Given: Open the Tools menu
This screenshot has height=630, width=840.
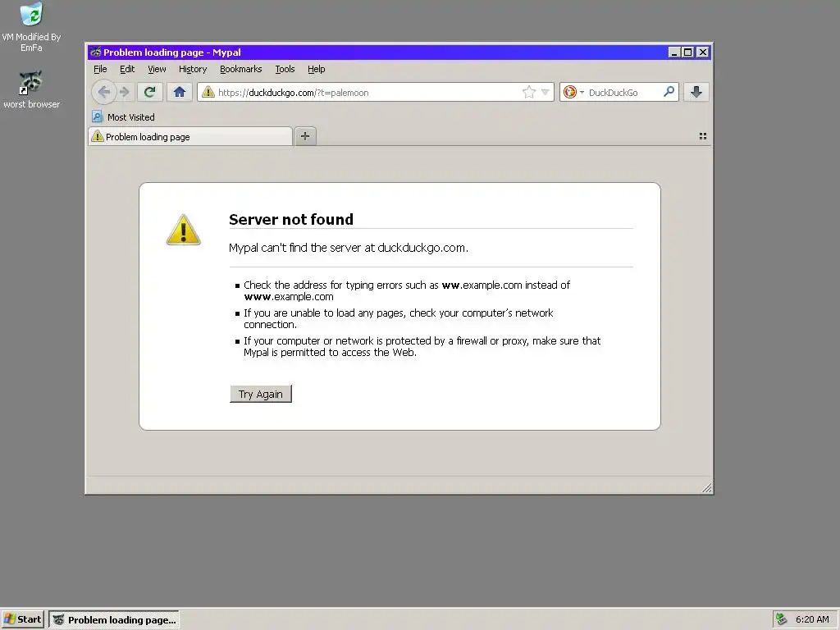Looking at the screenshot, I should pyautogui.click(x=285, y=69).
